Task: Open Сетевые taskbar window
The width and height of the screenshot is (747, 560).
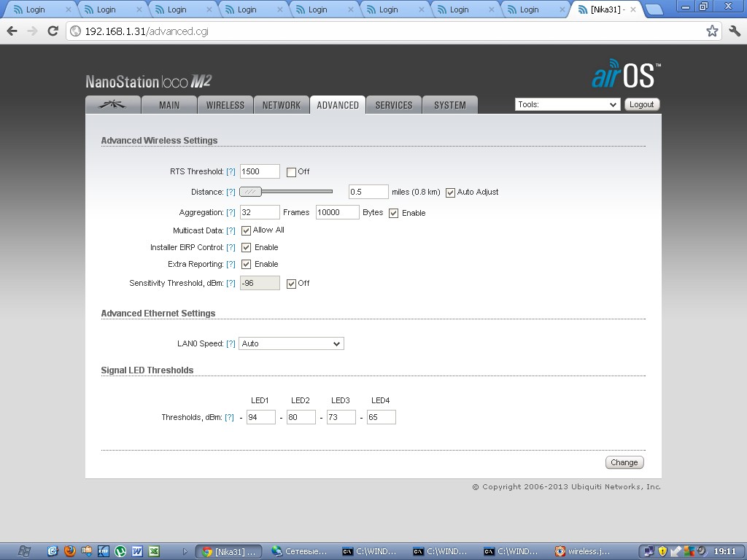Action: click(x=300, y=551)
